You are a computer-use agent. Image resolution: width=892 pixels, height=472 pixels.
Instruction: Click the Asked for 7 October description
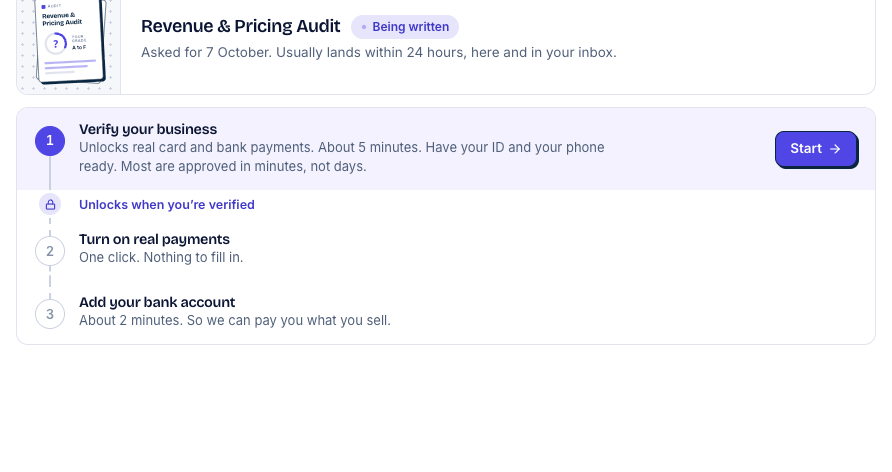tap(379, 52)
